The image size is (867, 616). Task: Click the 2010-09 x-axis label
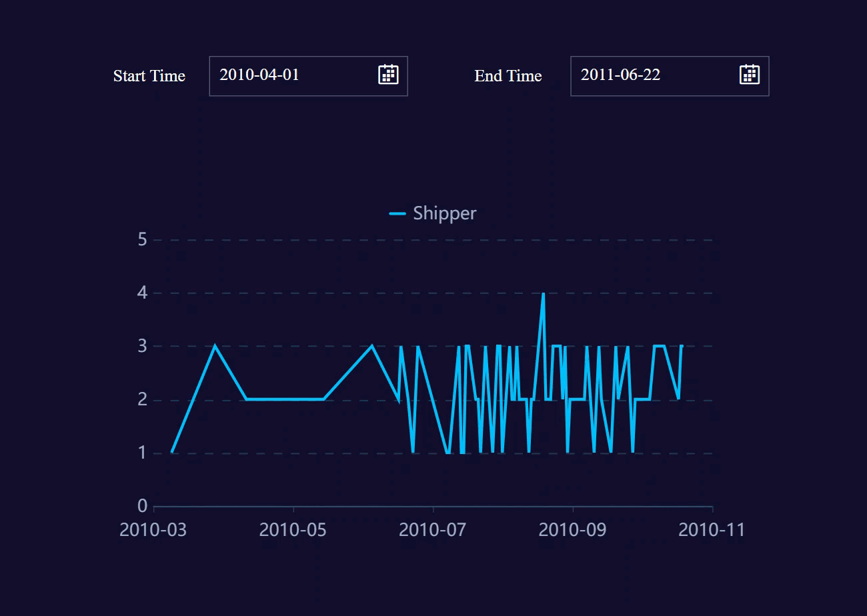[573, 530]
